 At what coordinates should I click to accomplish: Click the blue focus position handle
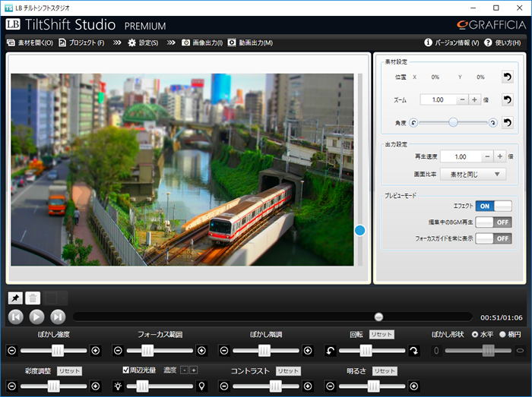pyautogui.click(x=360, y=230)
